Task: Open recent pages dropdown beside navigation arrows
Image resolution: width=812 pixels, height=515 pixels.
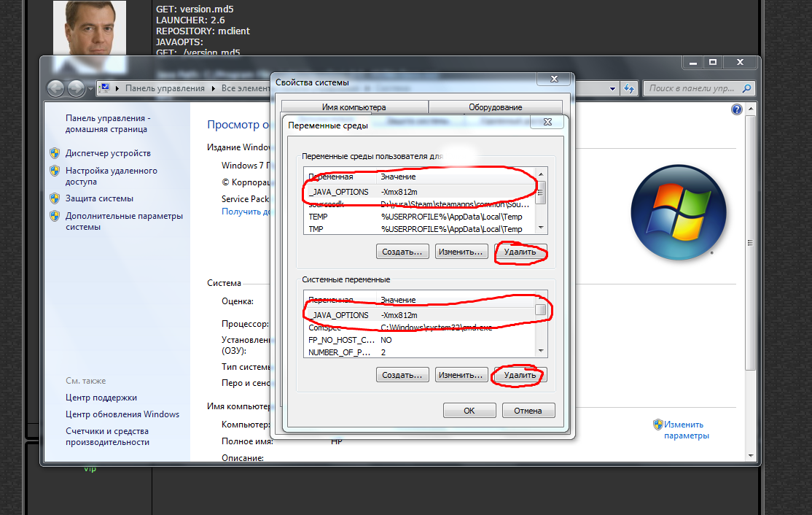Action: (x=90, y=89)
